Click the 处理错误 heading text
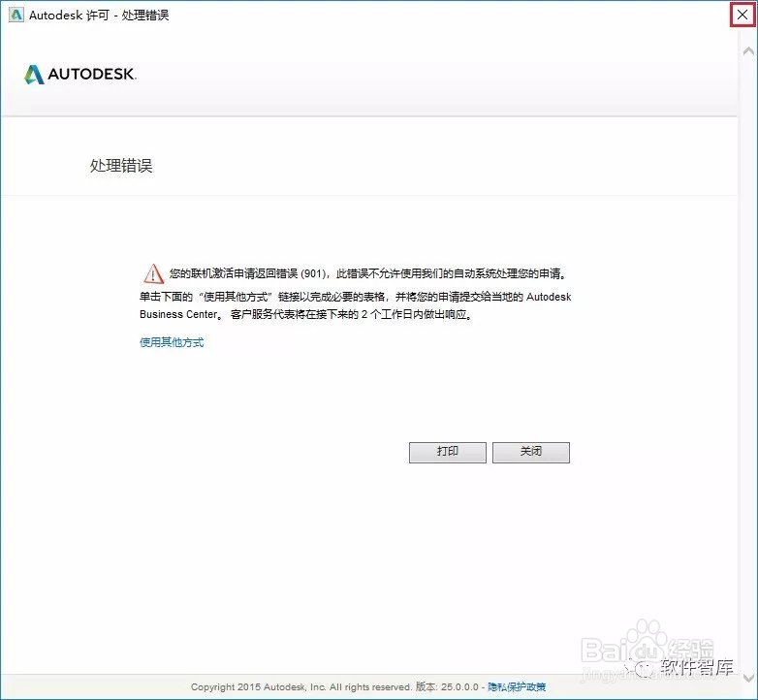The height and width of the screenshot is (700, 758). point(121,166)
